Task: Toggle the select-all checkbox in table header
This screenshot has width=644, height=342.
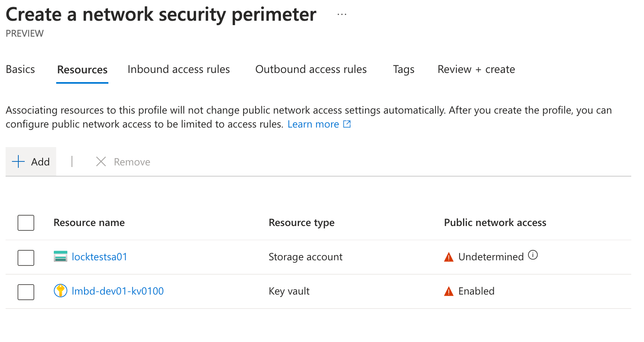Action: pos(26,223)
